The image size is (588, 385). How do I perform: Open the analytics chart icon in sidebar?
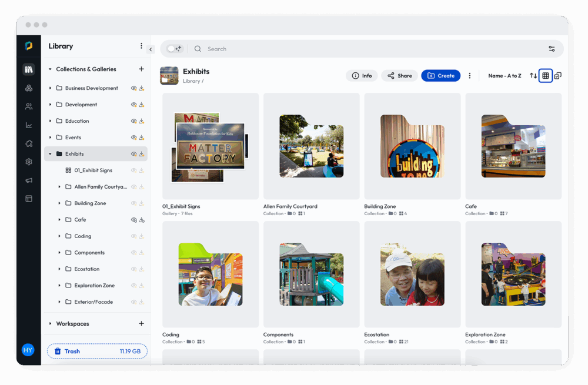[x=28, y=125]
